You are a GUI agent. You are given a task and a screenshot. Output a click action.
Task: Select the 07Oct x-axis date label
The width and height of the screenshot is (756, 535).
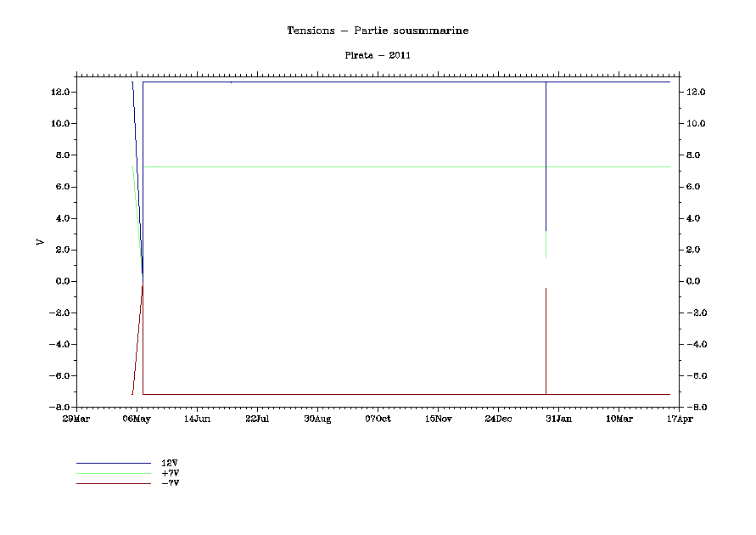378,419
